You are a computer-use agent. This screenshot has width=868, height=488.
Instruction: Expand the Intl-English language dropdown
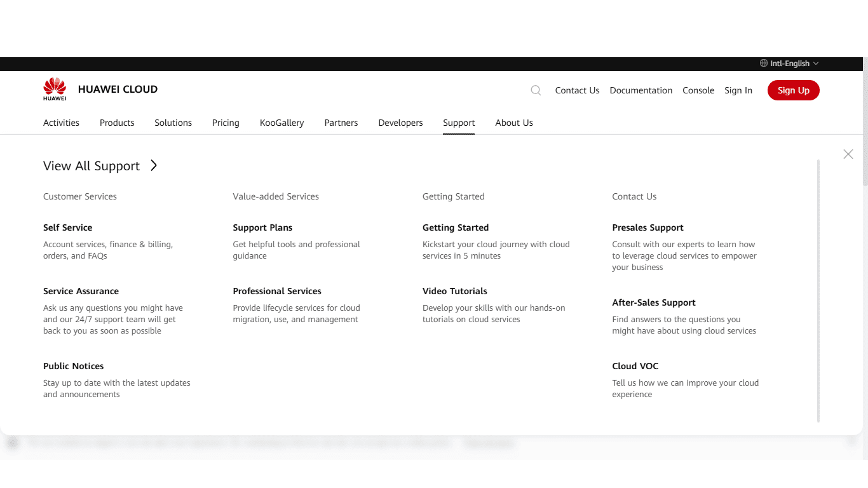click(790, 64)
